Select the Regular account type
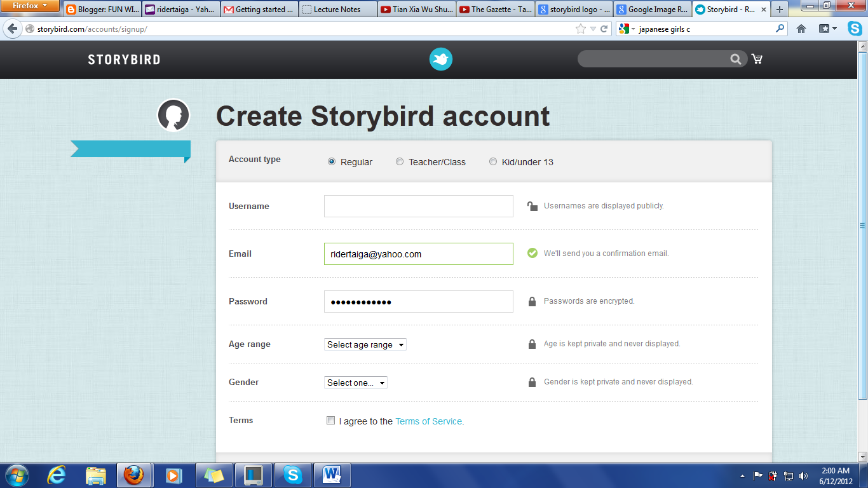 pos(332,161)
